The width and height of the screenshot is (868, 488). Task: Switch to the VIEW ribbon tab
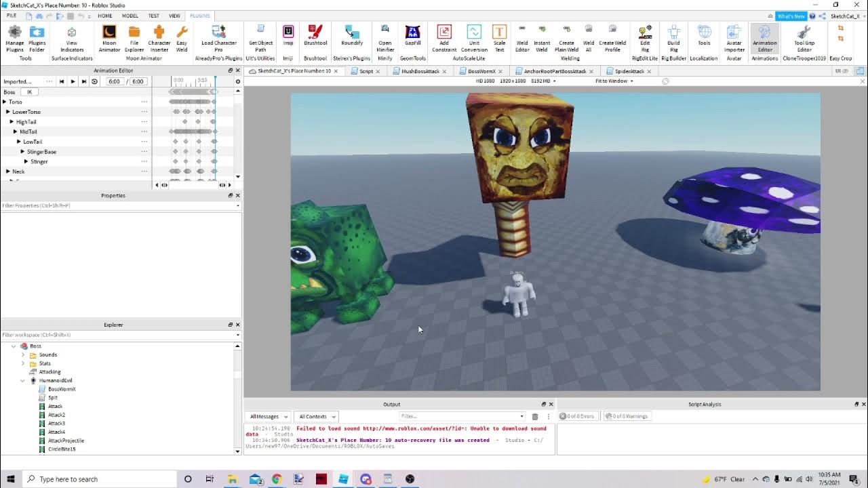point(174,16)
